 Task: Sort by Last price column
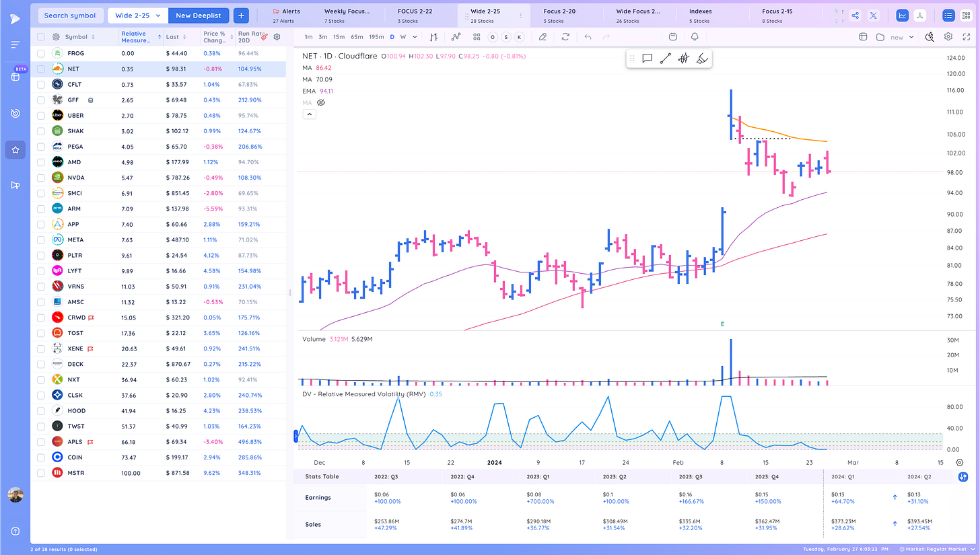tap(177, 37)
